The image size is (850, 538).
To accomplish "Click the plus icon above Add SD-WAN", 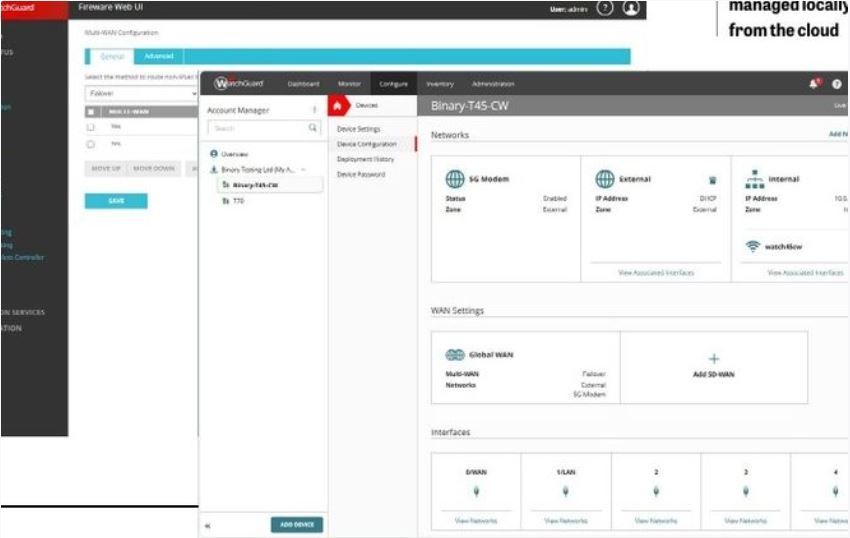I will [x=713, y=358].
